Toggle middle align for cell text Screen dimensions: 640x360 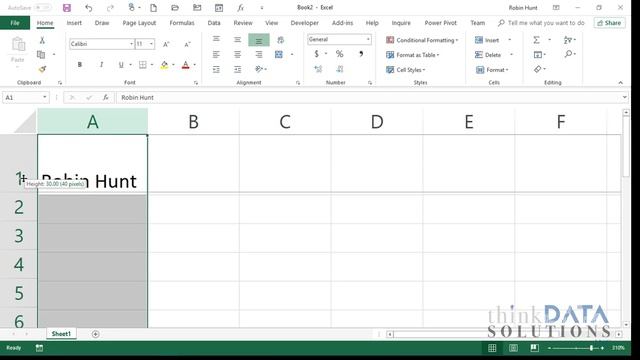(x=238, y=40)
